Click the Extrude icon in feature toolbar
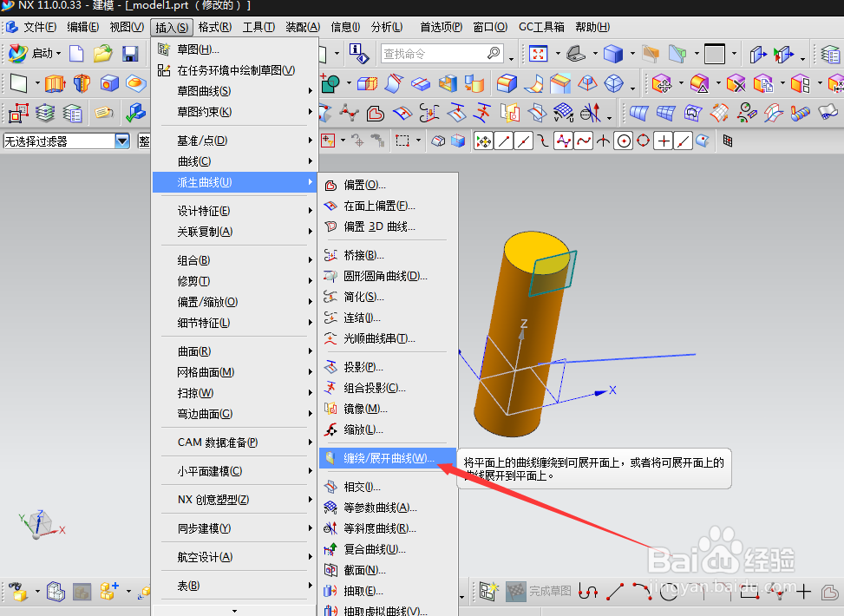This screenshot has height=616, width=844. click(55, 83)
